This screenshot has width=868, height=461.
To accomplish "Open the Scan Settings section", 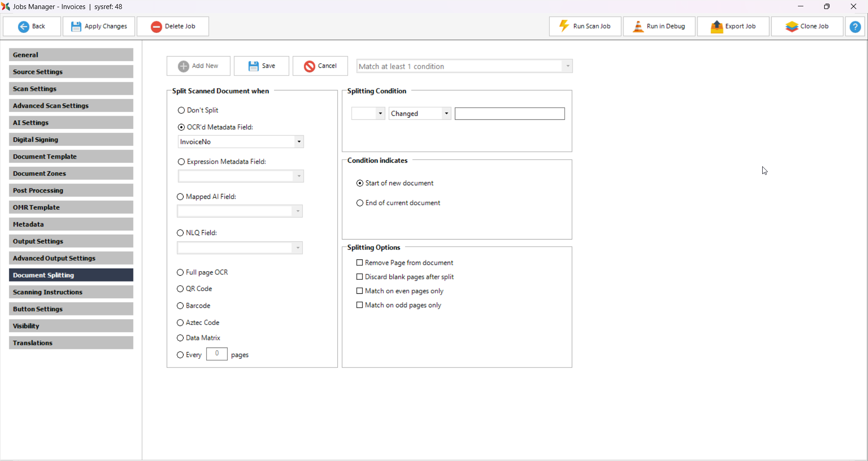I will coord(71,89).
